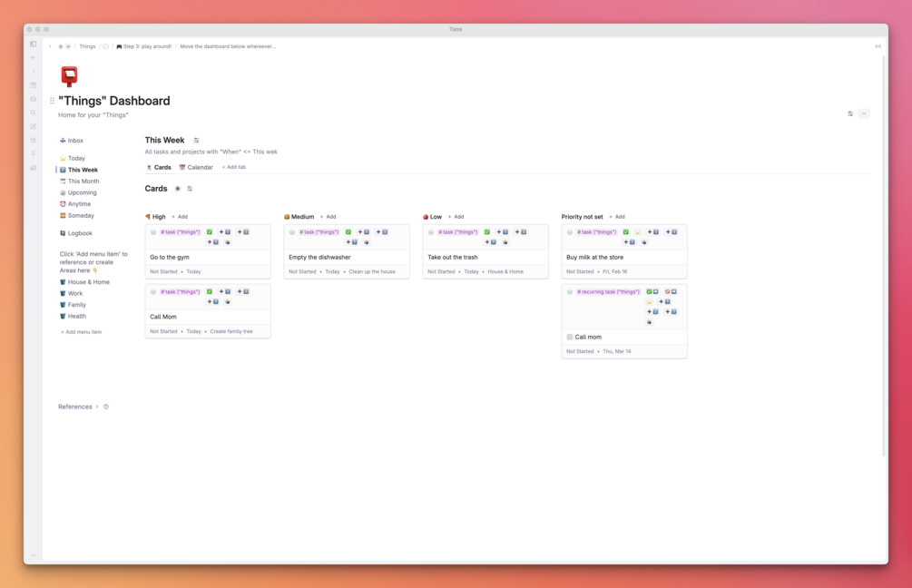Click green checkmark button on Go to the gym card
Screen dimensions: 912x588
click(x=210, y=232)
